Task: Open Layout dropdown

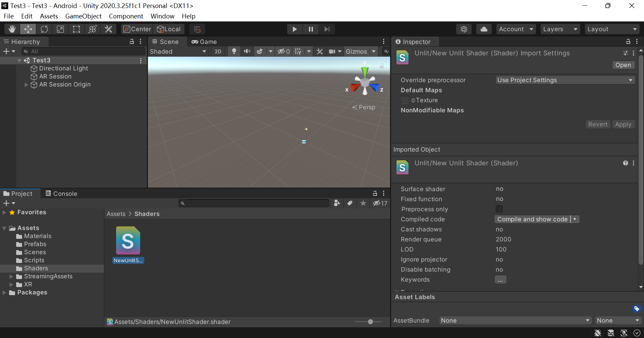Action: click(612, 29)
